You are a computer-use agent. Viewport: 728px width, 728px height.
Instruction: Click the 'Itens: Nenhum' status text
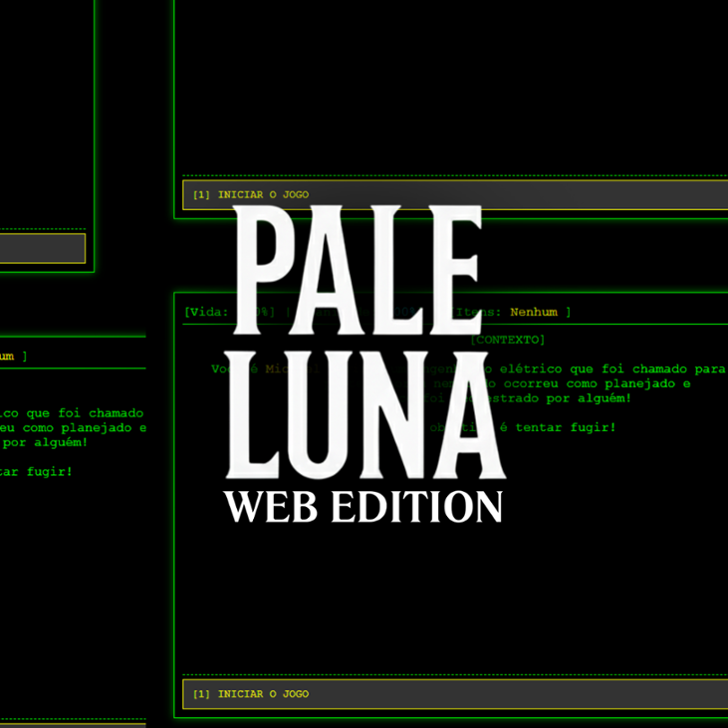(507, 312)
